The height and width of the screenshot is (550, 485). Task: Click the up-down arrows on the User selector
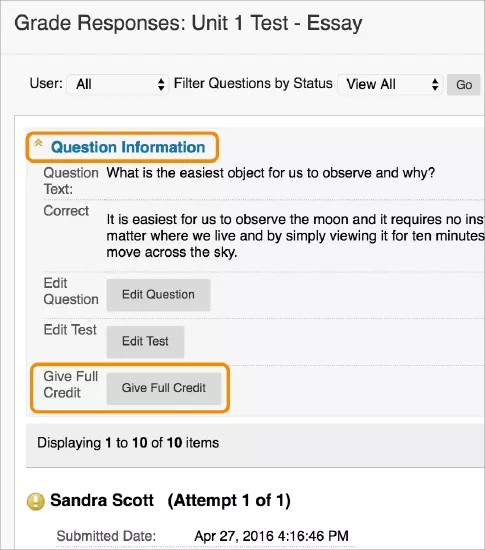[161, 84]
